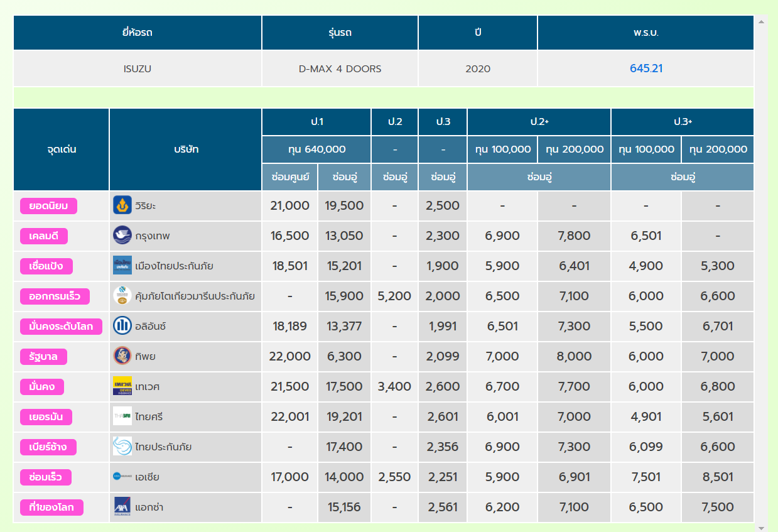Select Viriyah price 21,000
778x532 pixels.
coord(290,205)
